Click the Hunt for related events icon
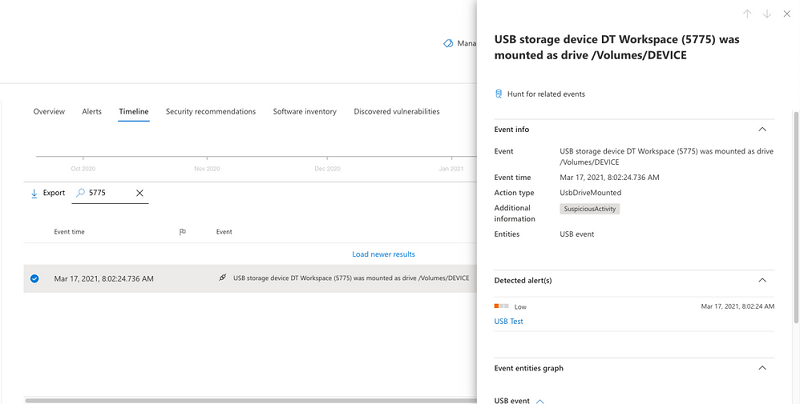Image resolution: width=800 pixels, height=404 pixels. tap(499, 94)
